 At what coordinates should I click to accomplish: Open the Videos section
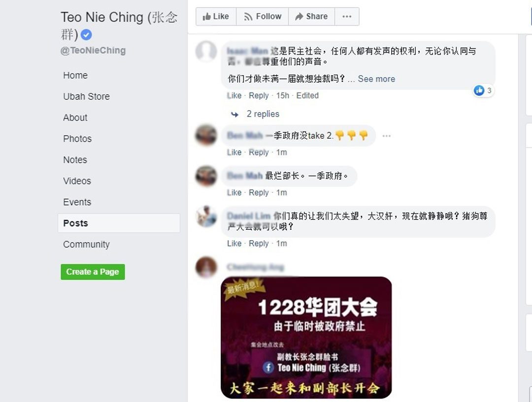coord(77,181)
